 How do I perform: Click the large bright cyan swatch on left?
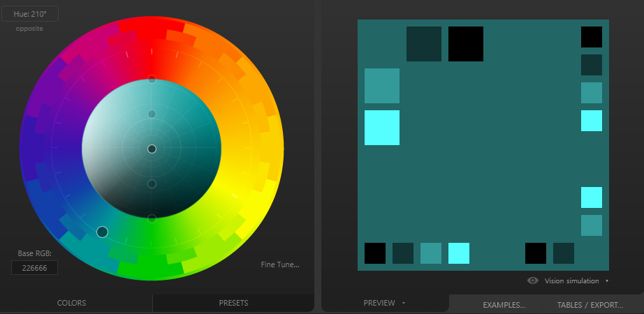pyautogui.click(x=382, y=128)
